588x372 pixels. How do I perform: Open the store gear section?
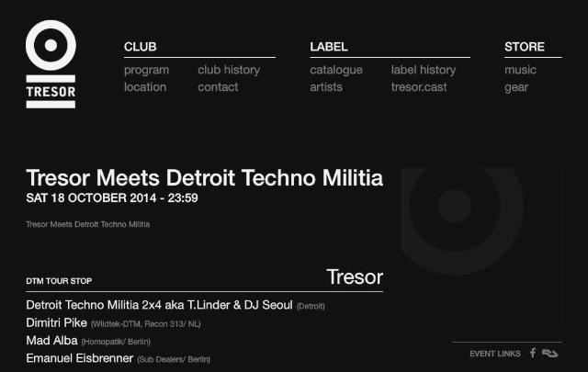[516, 87]
